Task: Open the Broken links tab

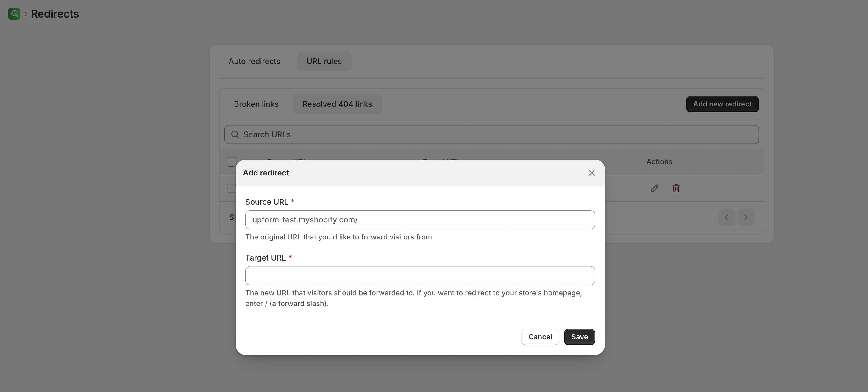Action: coord(256,104)
